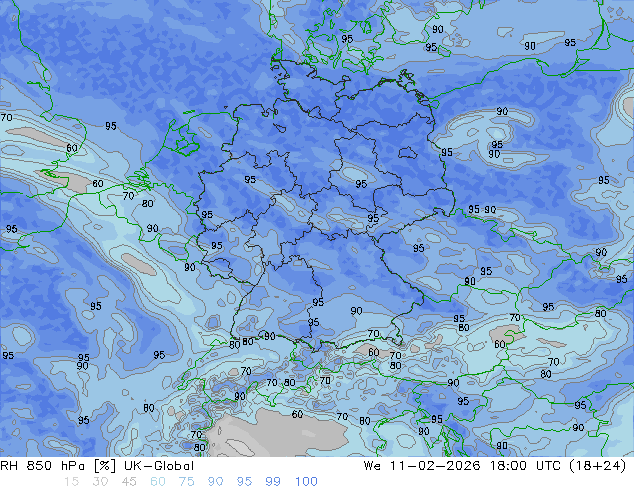The height and width of the screenshot is (490, 634).
Task: Select the legend value 30
Action: 100,482
